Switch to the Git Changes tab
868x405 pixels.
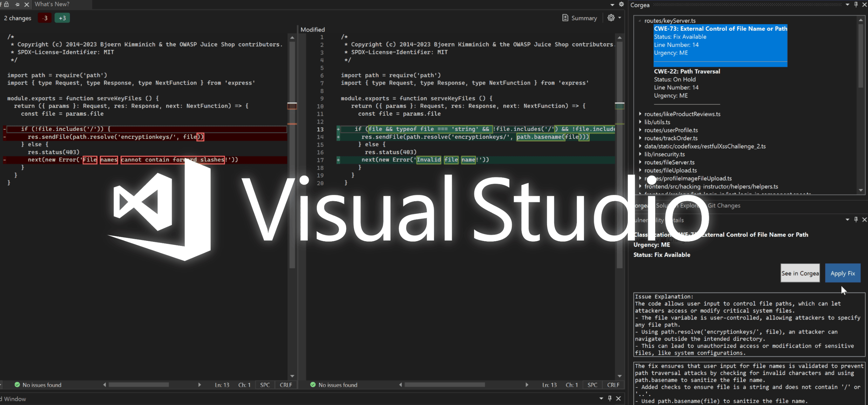click(x=724, y=205)
